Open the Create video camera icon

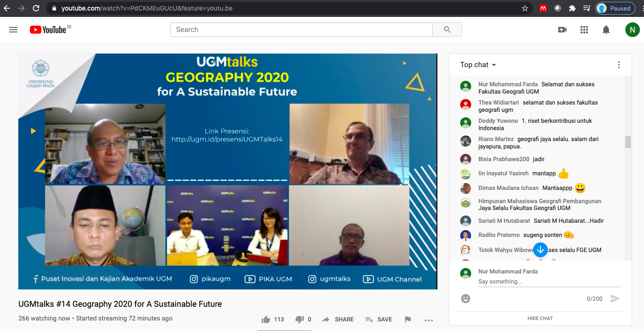[x=562, y=30]
